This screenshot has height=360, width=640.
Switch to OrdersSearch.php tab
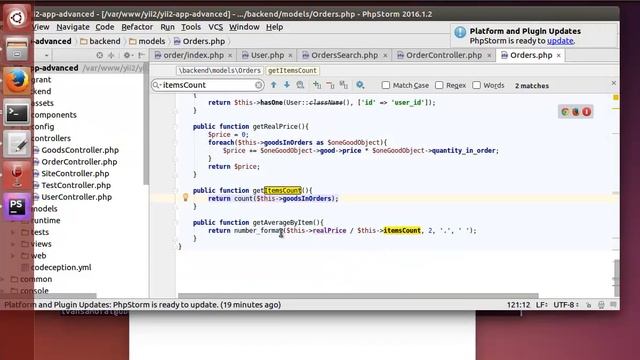[344, 55]
